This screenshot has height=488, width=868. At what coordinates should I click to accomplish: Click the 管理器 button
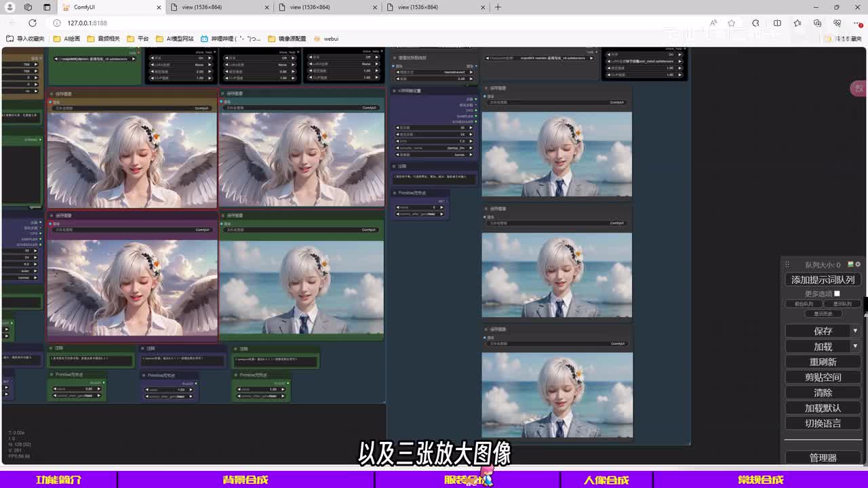pyautogui.click(x=823, y=457)
